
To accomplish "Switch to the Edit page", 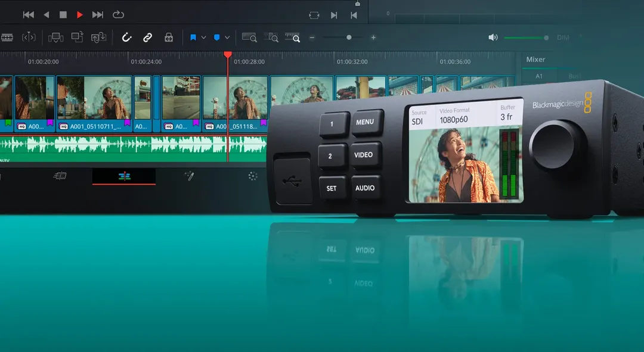I will [124, 176].
